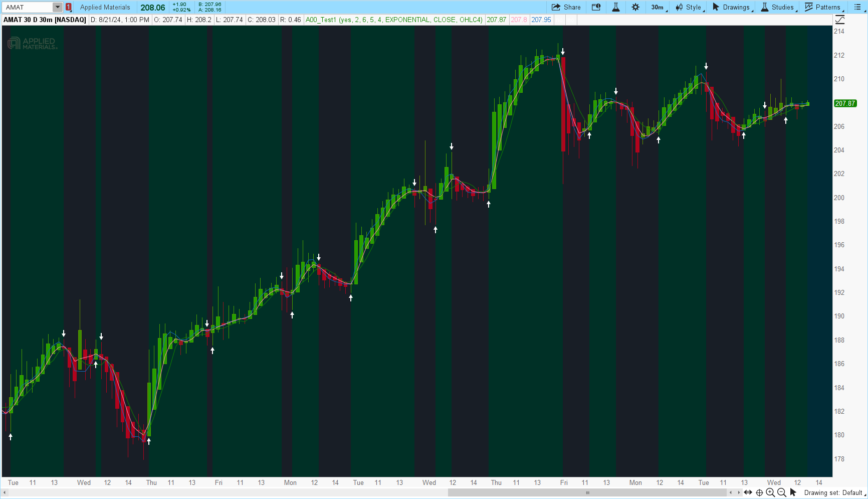Open the Edit Studies flask icon
The image size is (868, 499).
(x=616, y=7)
